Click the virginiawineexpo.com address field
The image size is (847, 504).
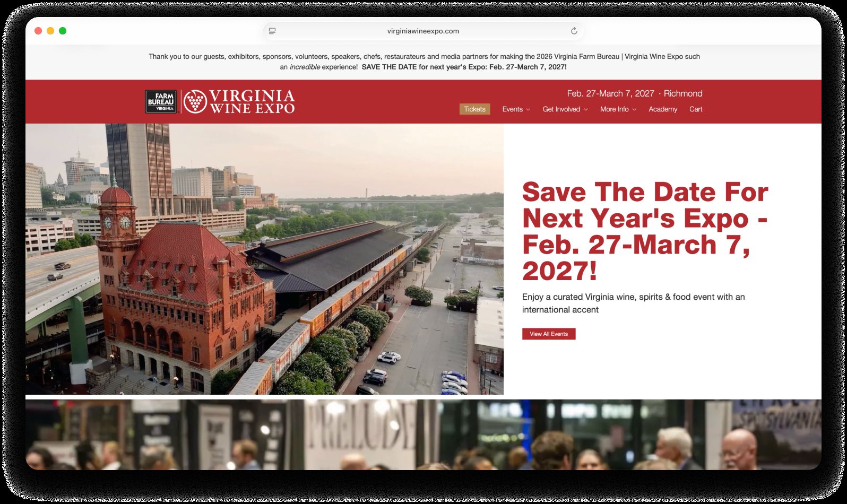(x=423, y=31)
